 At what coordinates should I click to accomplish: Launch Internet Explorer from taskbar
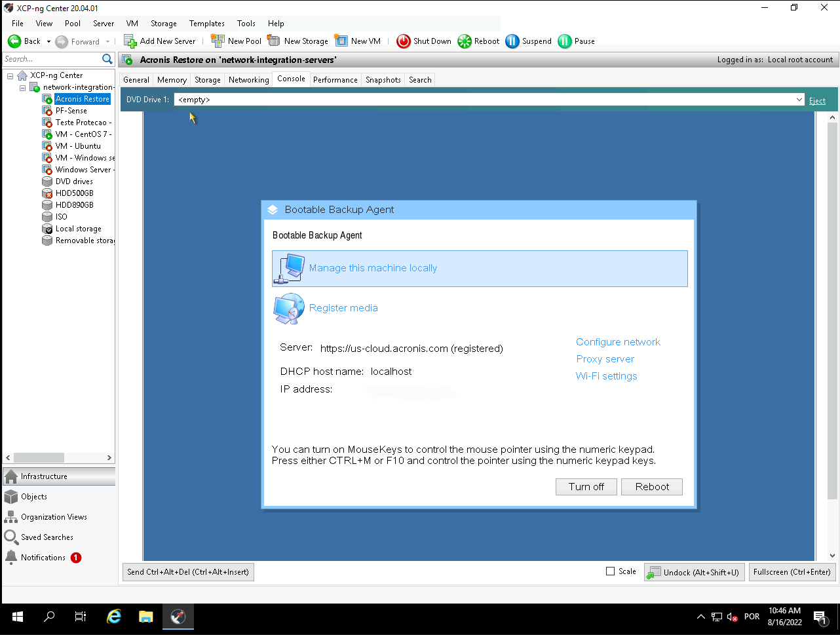coord(114,617)
